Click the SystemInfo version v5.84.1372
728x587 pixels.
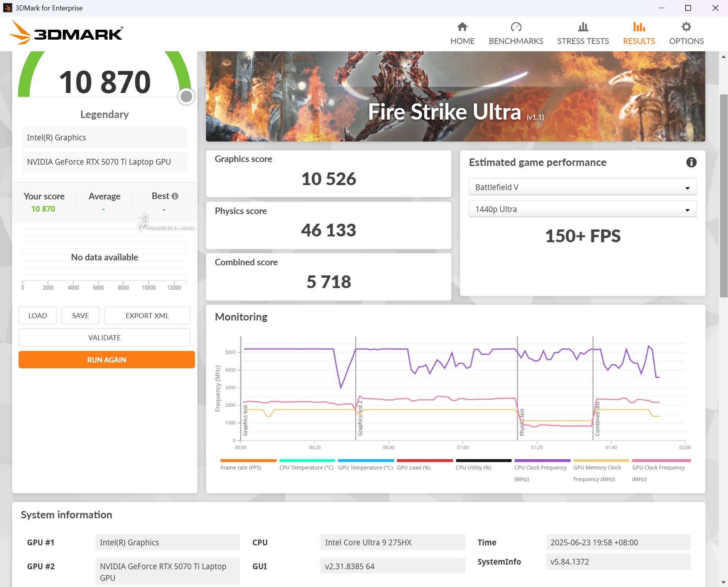[618, 562]
